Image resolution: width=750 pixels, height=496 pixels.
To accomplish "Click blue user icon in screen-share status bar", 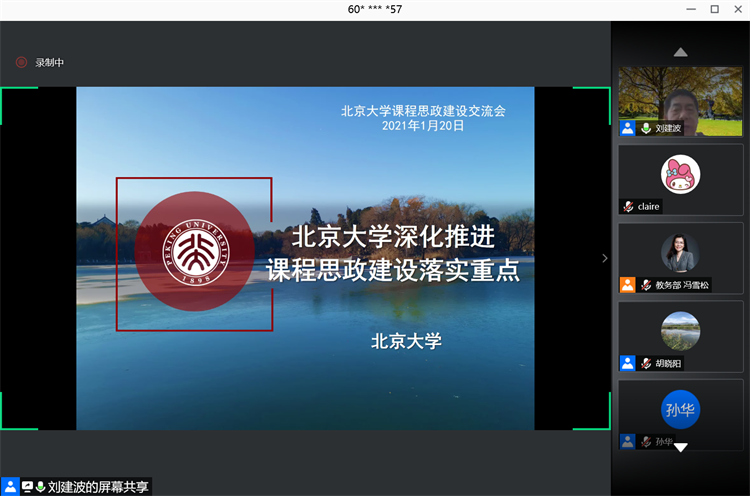I will pos(10,487).
